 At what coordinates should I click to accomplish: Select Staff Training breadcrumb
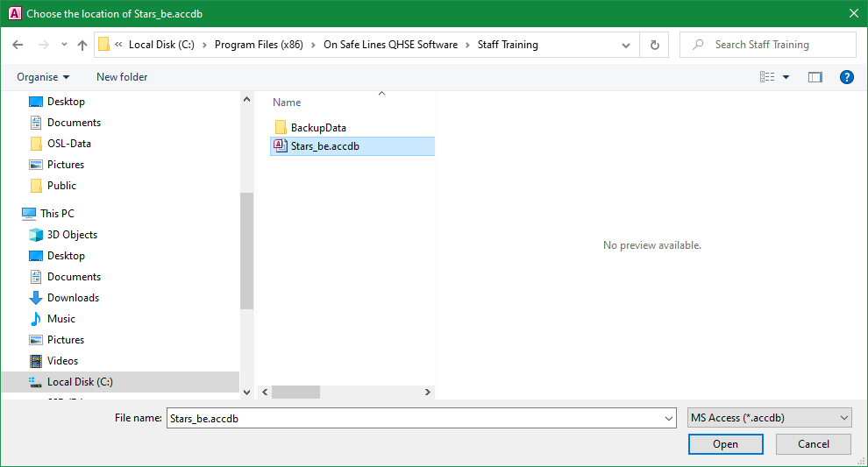coord(508,45)
